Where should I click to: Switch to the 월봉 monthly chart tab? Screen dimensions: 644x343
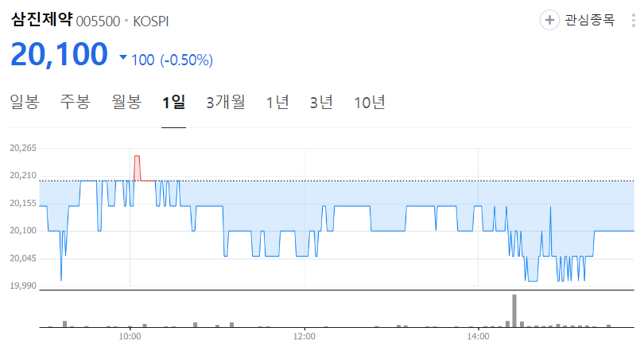[x=126, y=102]
